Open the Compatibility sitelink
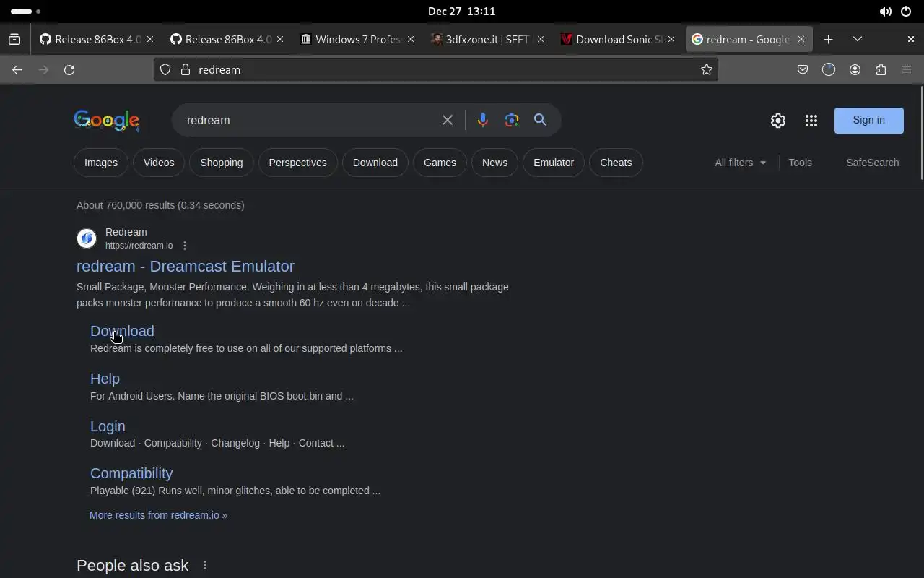Image resolution: width=924 pixels, height=578 pixels. 131,473
